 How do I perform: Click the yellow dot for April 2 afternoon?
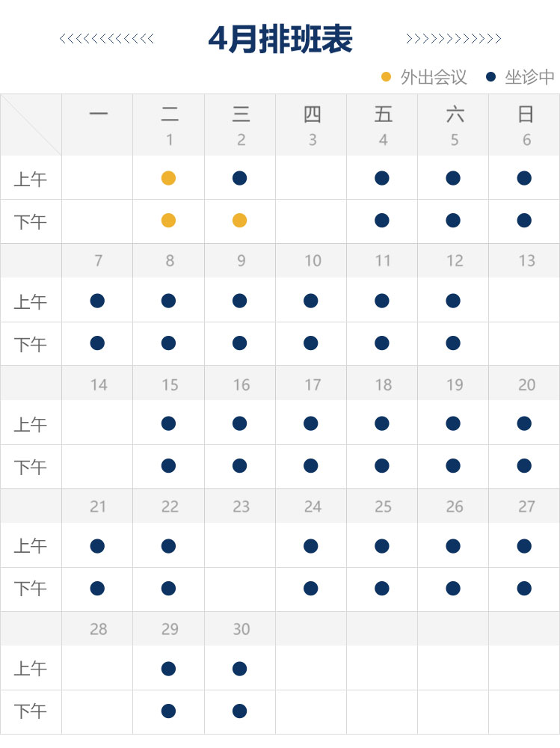point(239,221)
